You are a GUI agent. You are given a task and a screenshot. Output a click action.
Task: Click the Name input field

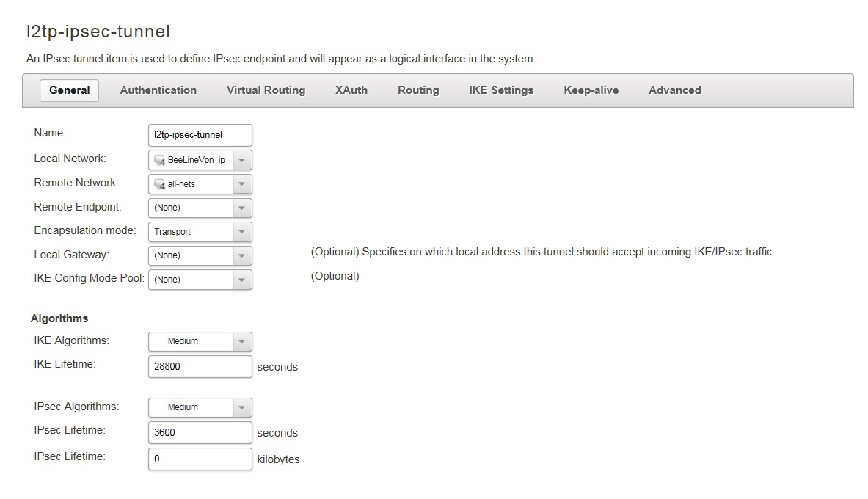(200, 135)
